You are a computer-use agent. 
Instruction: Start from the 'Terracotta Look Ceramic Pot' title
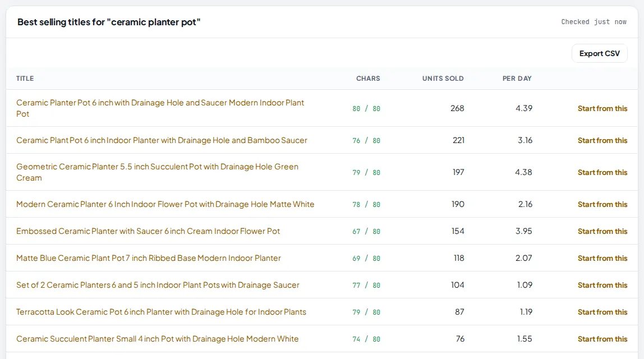(x=602, y=312)
